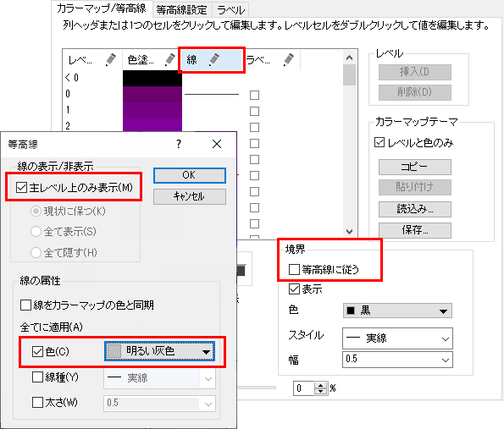Click the 保存... button

point(415,230)
